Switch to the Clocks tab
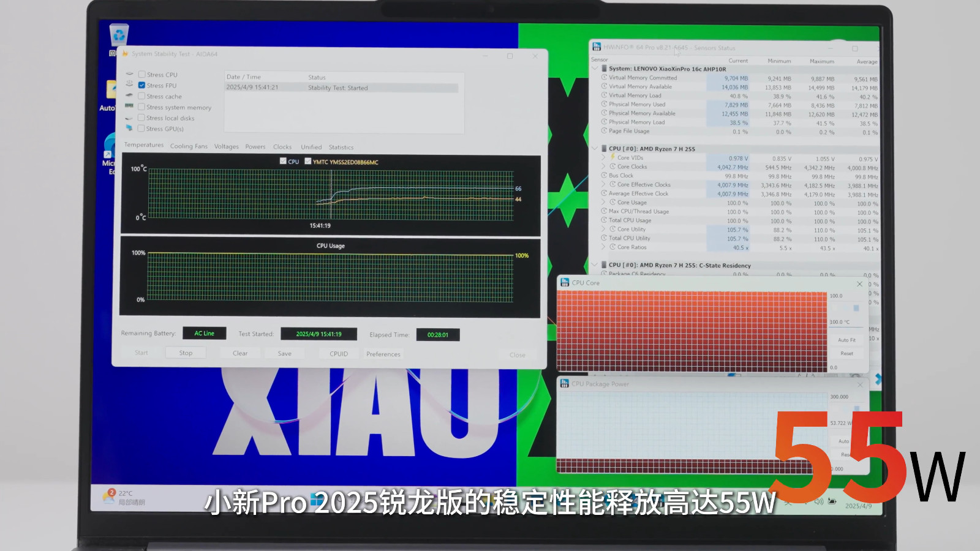This screenshot has width=980, height=551. pos(282,147)
